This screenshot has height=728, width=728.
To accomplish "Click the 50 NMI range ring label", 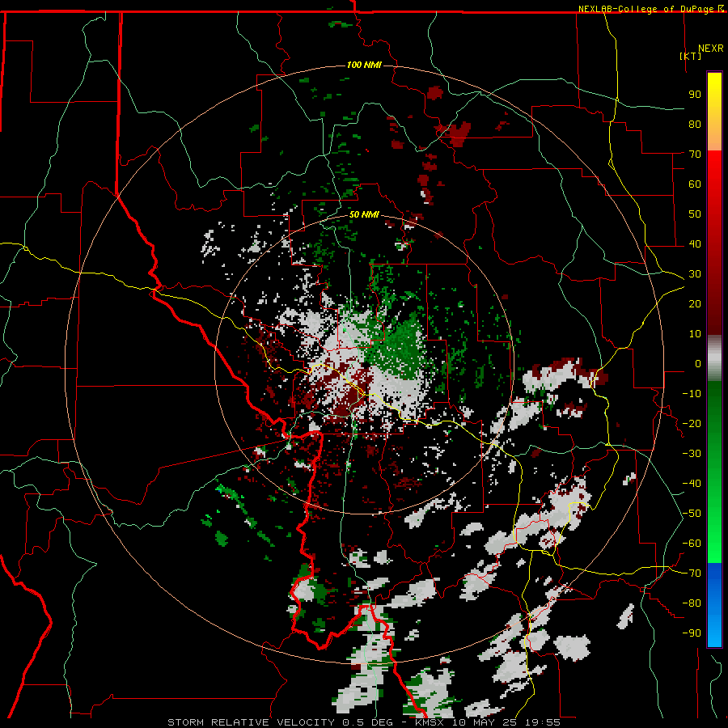I will [364, 214].
